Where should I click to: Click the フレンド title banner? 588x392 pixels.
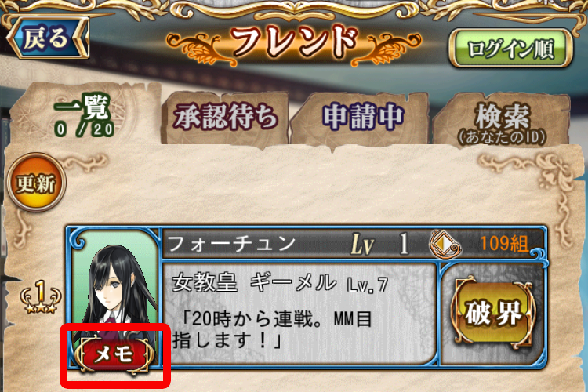tap(294, 42)
